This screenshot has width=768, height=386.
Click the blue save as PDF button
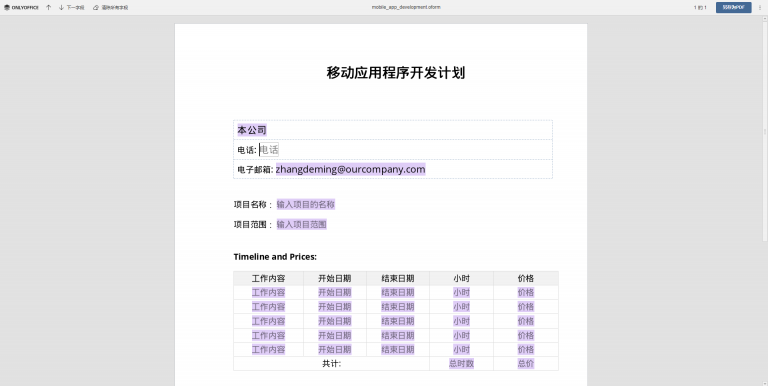click(x=733, y=7)
